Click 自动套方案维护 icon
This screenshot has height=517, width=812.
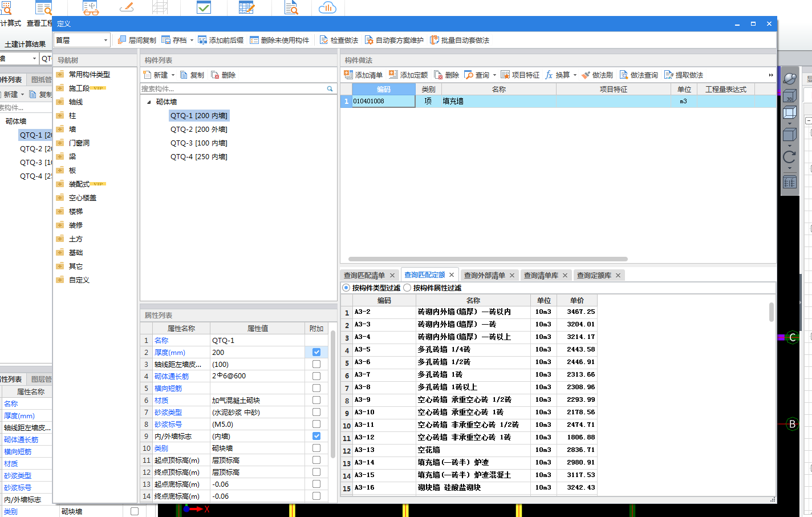click(369, 40)
